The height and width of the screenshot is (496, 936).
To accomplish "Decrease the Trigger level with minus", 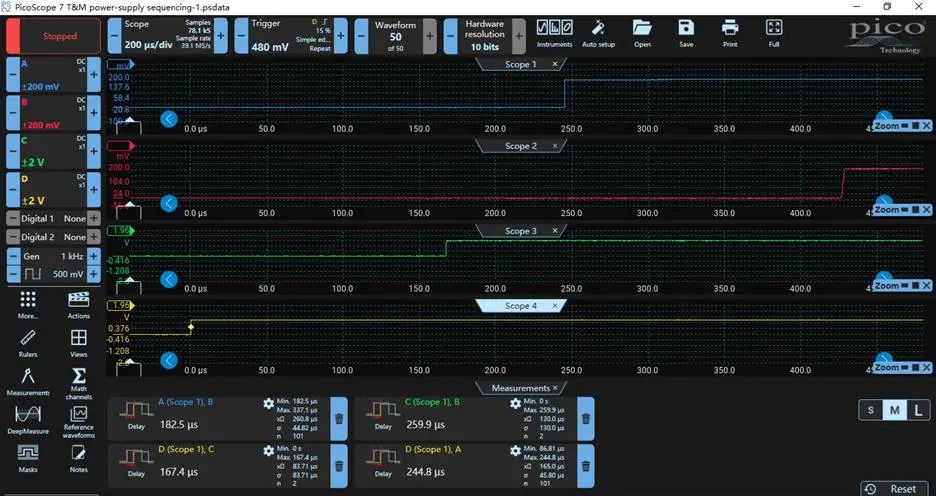I will point(241,36).
